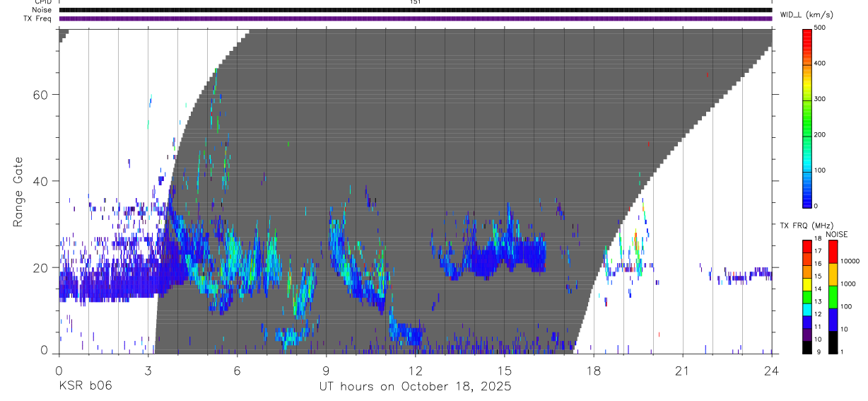868x401 pixels.
Task: Click 'UT hours on October 18, 2025' axis title
Action: point(415,387)
